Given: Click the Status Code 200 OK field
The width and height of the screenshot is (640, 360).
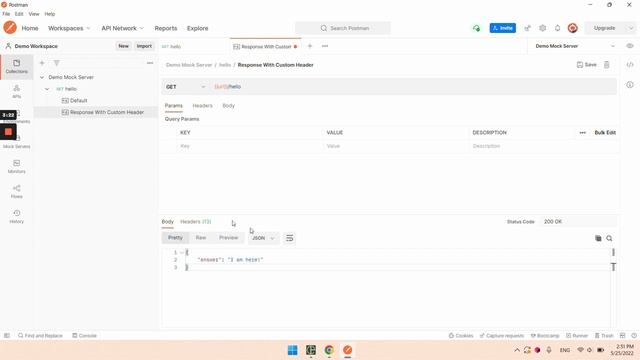Looking at the screenshot, I should 577,222.
